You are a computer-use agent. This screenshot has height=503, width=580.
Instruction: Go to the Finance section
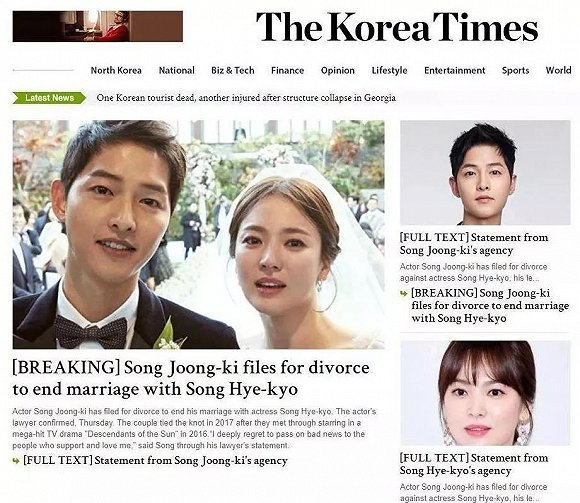287,70
